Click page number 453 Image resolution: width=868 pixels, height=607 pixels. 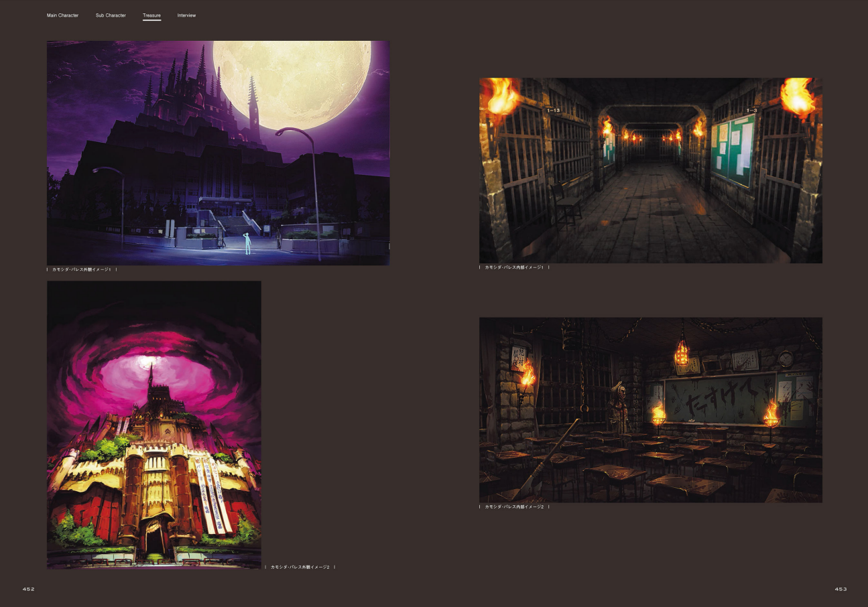click(x=841, y=589)
